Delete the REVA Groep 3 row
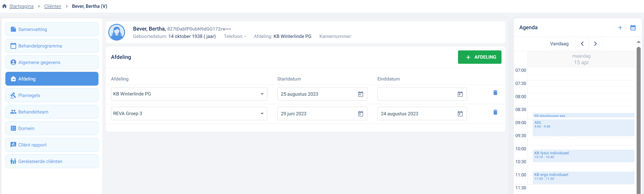This screenshot has height=194, width=644. 495,112
